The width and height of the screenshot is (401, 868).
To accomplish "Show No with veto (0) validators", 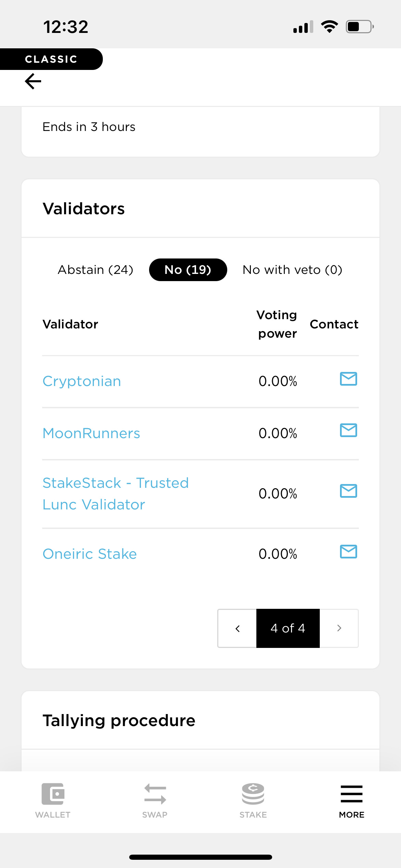I will point(292,270).
